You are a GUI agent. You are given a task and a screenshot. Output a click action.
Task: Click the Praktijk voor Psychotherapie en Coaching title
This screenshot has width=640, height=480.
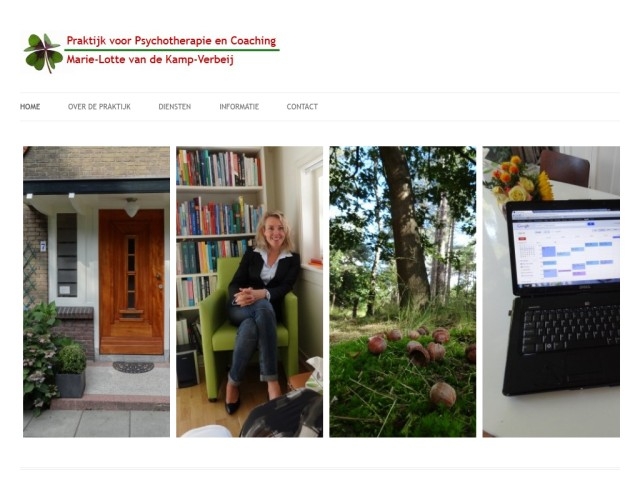pyautogui.click(x=171, y=41)
